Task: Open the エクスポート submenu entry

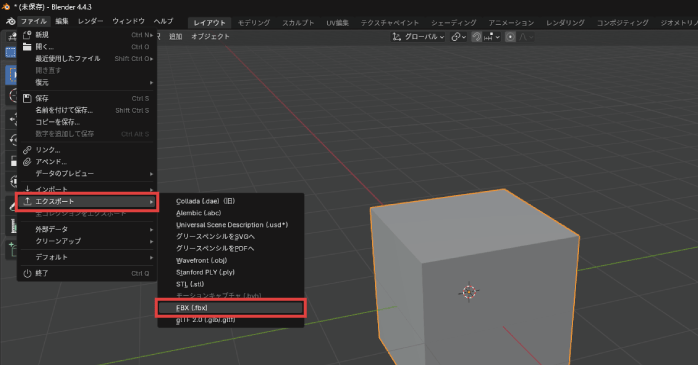Action: (x=87, y=202)
